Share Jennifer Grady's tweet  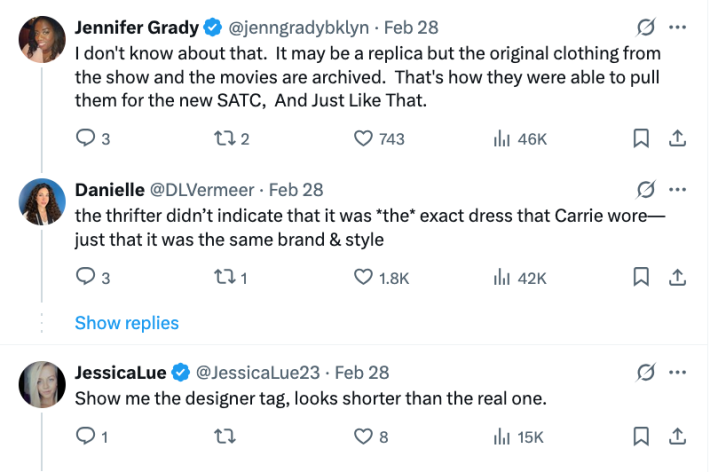[676, 139]
